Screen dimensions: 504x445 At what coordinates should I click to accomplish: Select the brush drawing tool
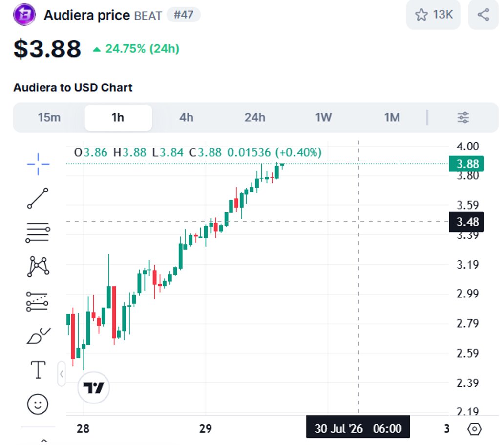(x=39, y=336)
